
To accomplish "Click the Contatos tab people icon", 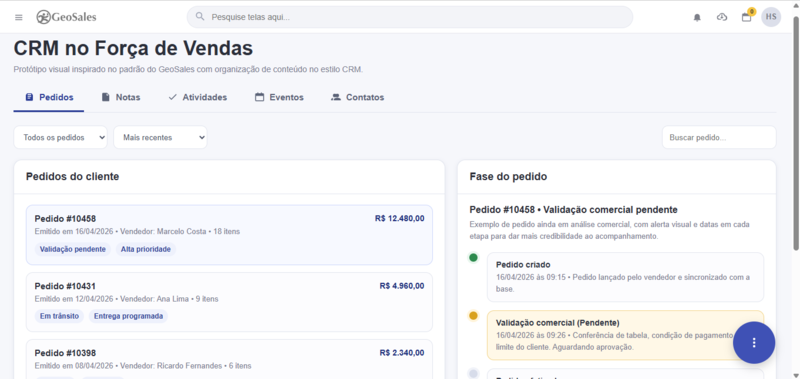I will [x=336, y=97].
